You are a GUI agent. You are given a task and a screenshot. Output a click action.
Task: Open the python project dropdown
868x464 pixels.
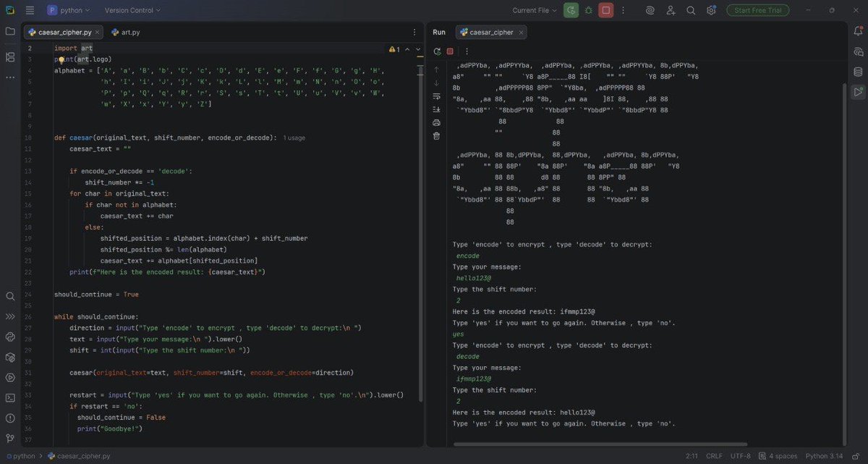[x=69, y=10]
